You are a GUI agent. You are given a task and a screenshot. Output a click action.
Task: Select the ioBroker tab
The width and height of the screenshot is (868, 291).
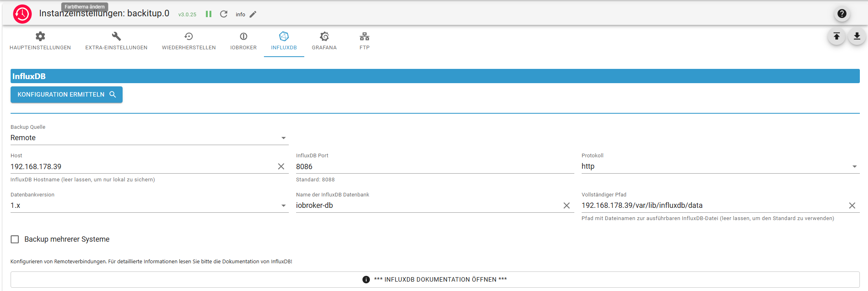[244, 41]
